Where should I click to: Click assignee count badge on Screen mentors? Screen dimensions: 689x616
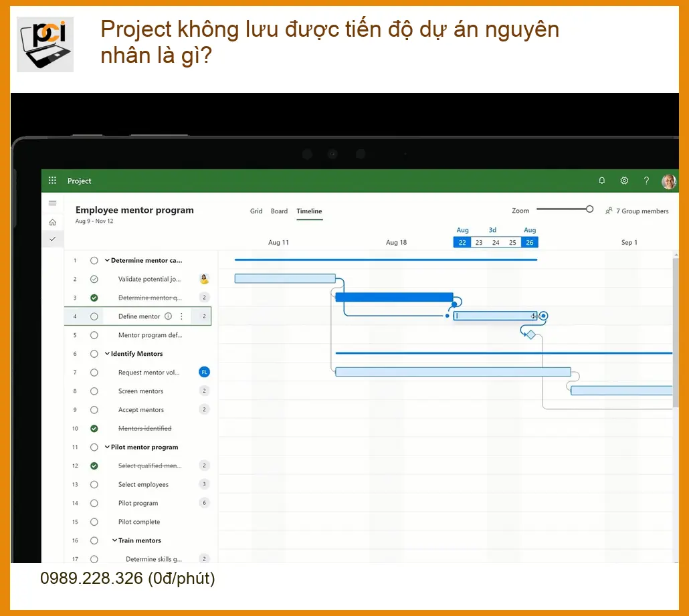tap(204, 391)
